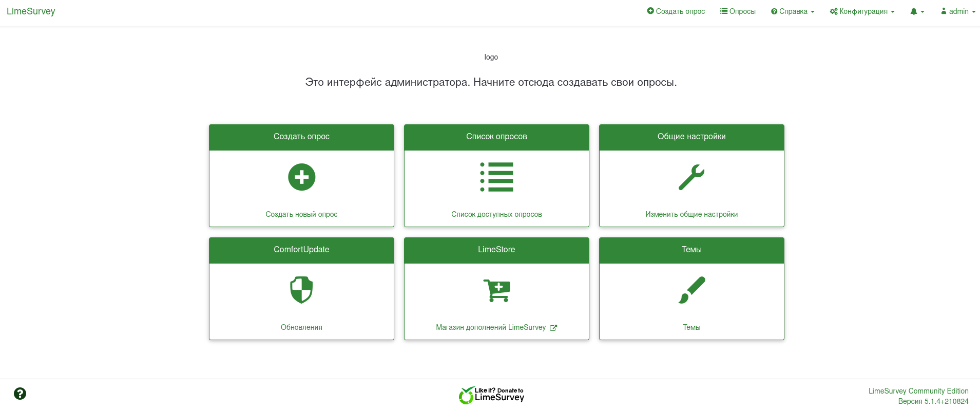Select Опросы in the top navigation
Image resolution: width=980 pixels, height=410 pixels.
[x=738, y=11]
